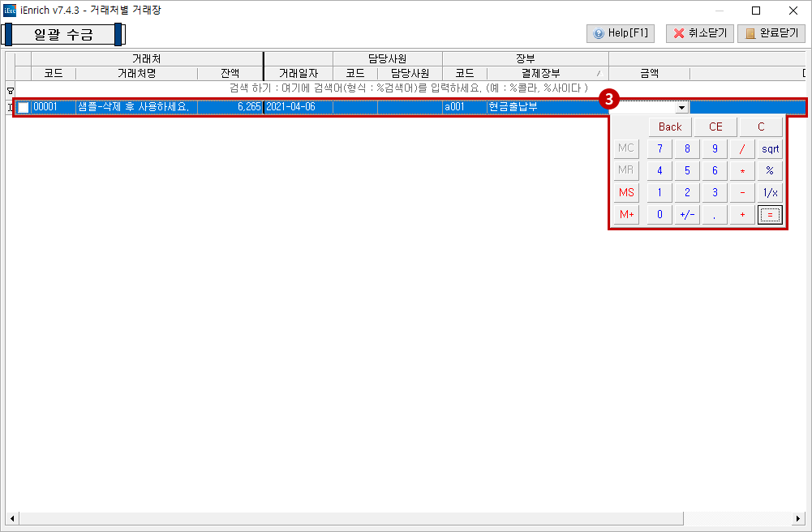The width and height of the screenshot is (812, 532).
Task: Select ledger code cell a001
Action: pos(465,107)
